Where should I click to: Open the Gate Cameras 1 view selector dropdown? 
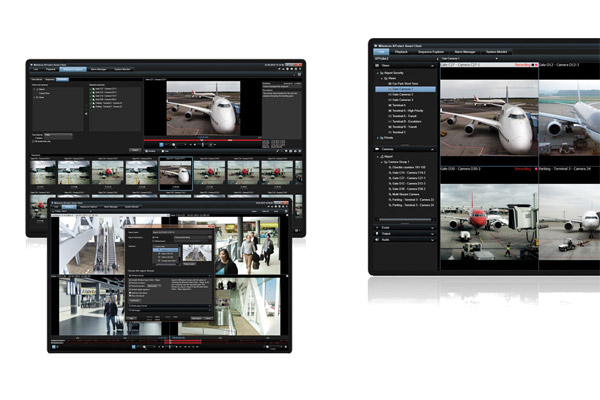click(x=496, y=59)
